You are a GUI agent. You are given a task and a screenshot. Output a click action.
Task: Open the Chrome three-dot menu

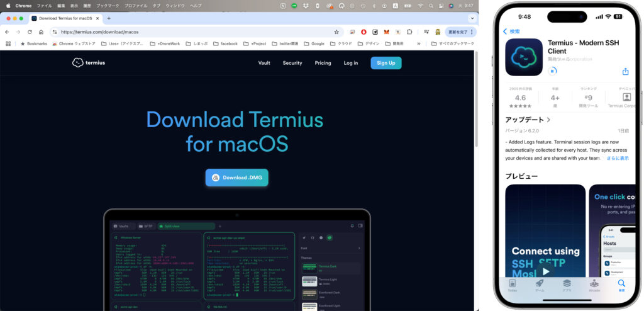[x=472, y=32]
